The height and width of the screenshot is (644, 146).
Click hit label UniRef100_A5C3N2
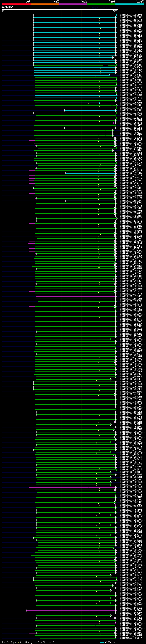pos(131,32)
